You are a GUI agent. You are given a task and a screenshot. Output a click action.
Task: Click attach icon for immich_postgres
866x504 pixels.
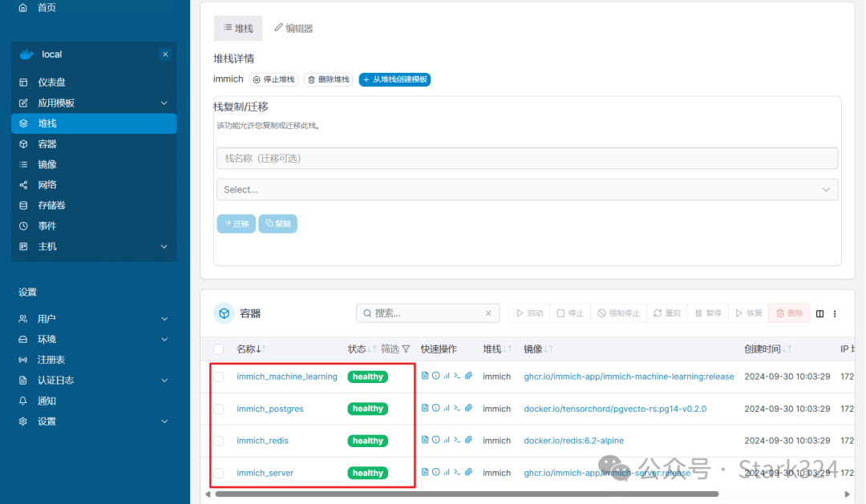pyautogui.click(x=468, y=408)
